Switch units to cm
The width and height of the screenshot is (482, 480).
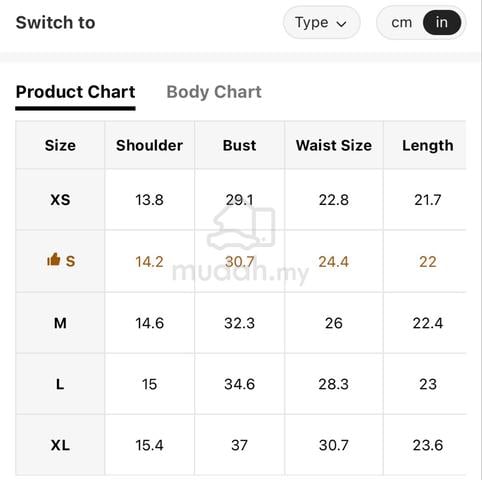(x=402, y=23)
